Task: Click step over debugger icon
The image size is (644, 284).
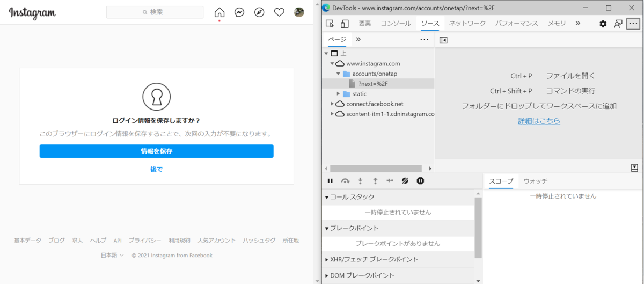Action: [345, 181]
